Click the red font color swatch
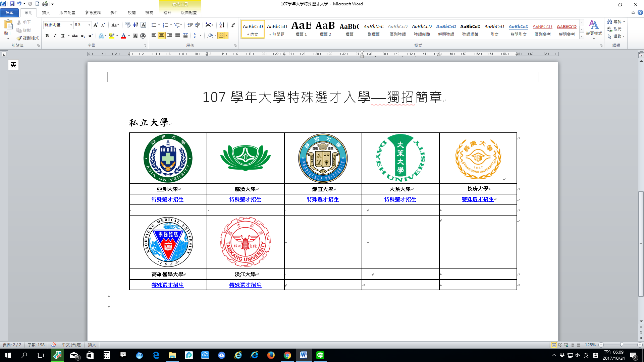The height and width of the screenshot is (362, 644). [123, 36]
